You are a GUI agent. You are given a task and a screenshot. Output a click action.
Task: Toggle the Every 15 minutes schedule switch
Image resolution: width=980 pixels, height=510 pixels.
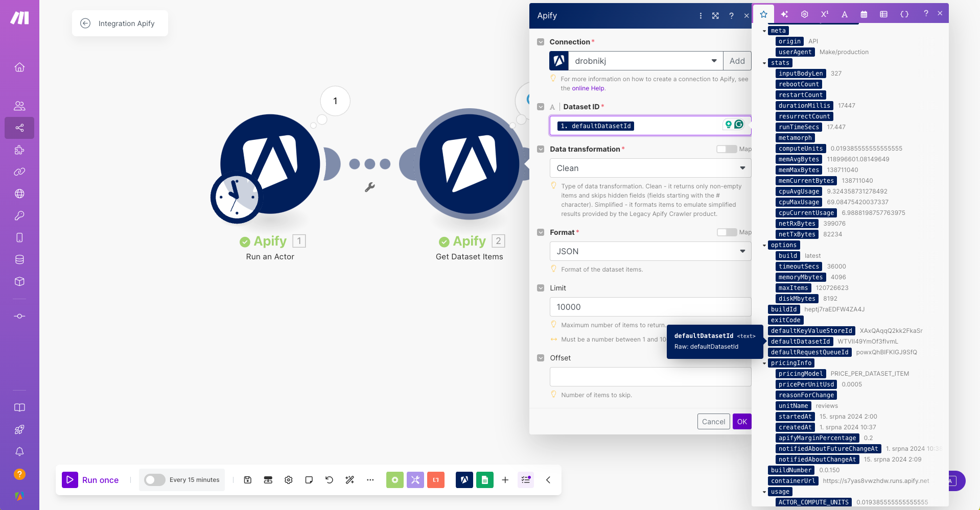[154, 480]
